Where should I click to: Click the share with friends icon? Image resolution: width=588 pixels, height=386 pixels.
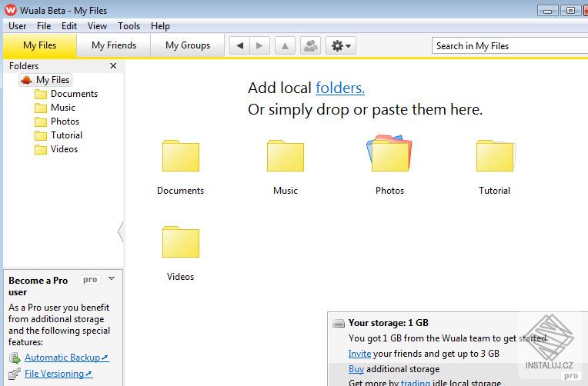coord(310,45)
